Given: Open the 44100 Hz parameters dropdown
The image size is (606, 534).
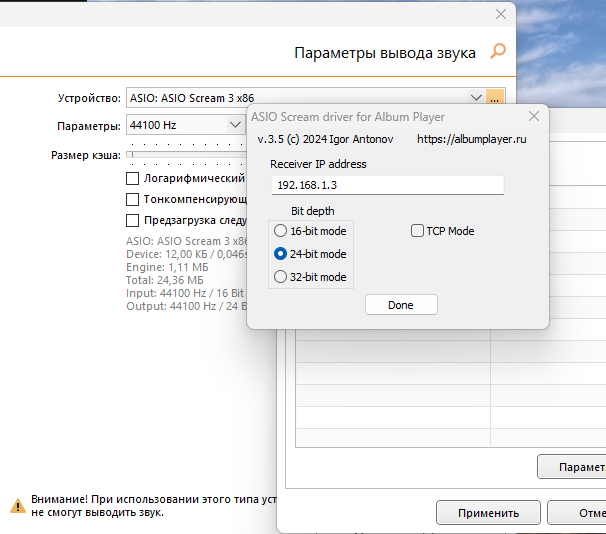Looking at the screenshot, I should (234, 126).
